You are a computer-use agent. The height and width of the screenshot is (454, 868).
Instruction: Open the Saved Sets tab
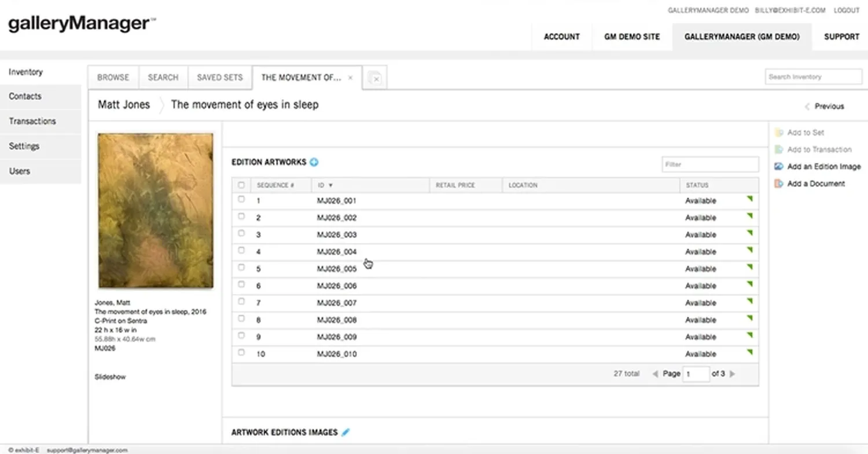point(220,78)
